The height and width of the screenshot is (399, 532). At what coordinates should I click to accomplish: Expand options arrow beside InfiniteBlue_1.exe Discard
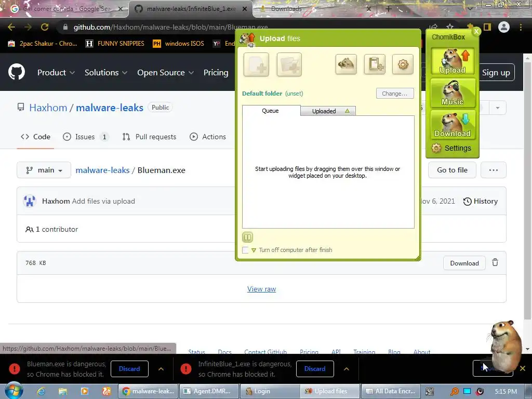347,369
